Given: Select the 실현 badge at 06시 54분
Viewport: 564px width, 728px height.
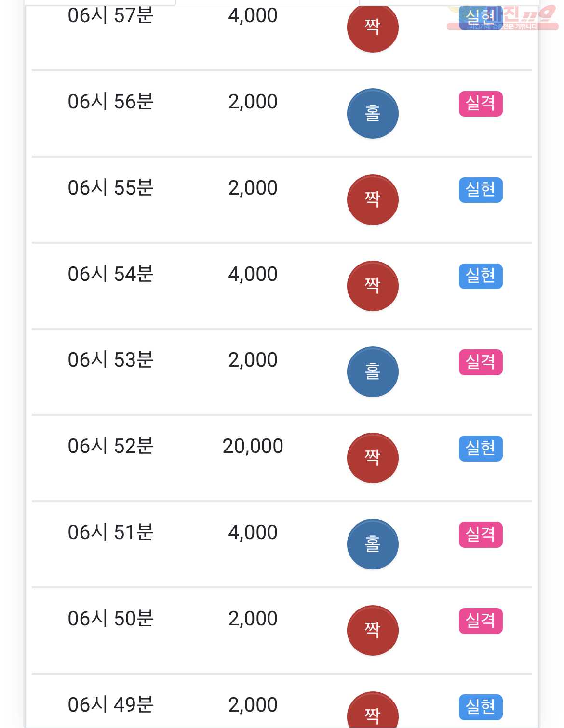Looking at the screenshot, I should (481, 276).
